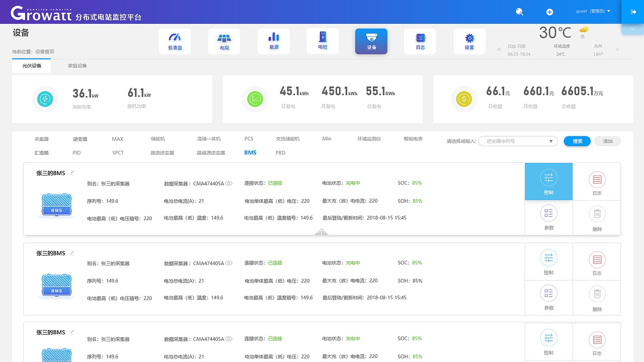Click the grey 添加 add button
This screenshot has width=644, height=362.
coord(608,141)
